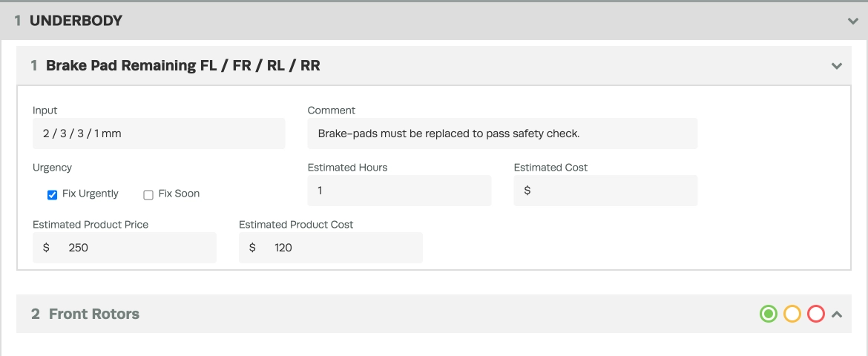Click the Brake Pad Remaining FL / FR / RL / RR heading
Viewport: 868px width, 356px height.
click(x=183, y=66)
